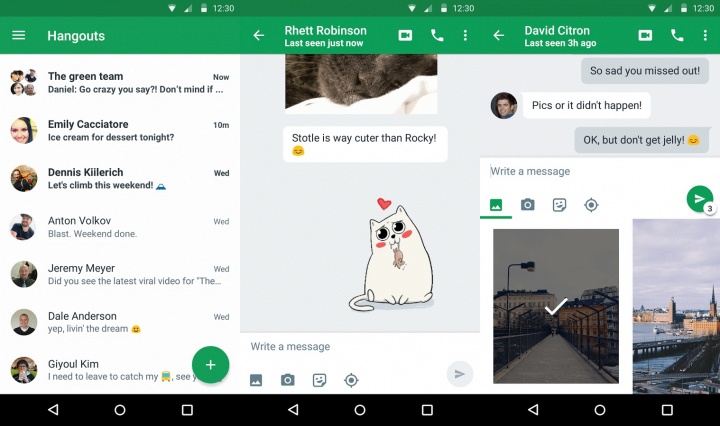
Task: Open overflow menu in Rhett Robinson chat
Action: click(x=465, y=35)
